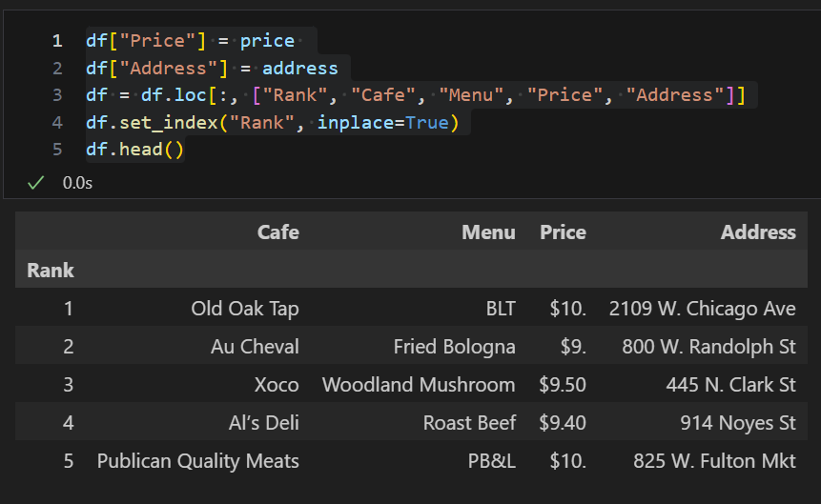Click the df.loc column selection code line
Image resolution: width=821 pixels, height=504 pixels.
tap(416, 95)
